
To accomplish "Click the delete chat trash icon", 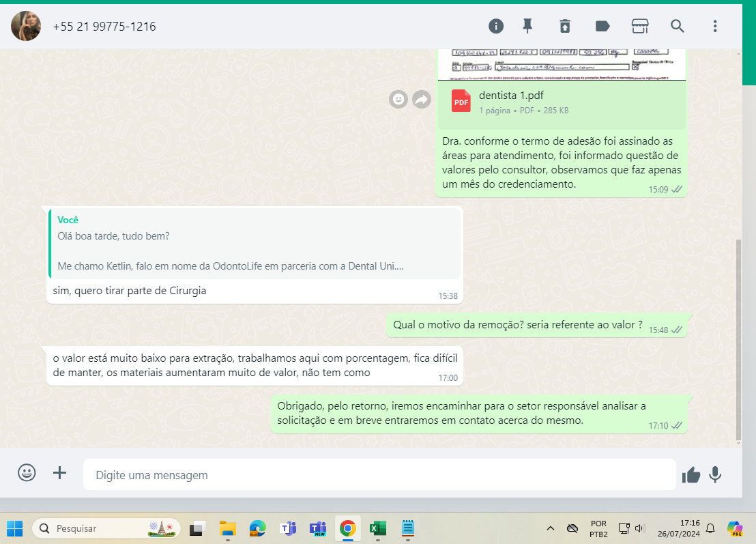I will click(x=565, y=26).
